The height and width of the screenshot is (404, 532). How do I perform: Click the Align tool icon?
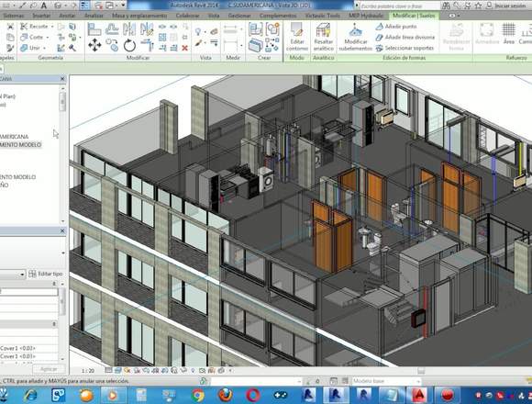(94, 29)
